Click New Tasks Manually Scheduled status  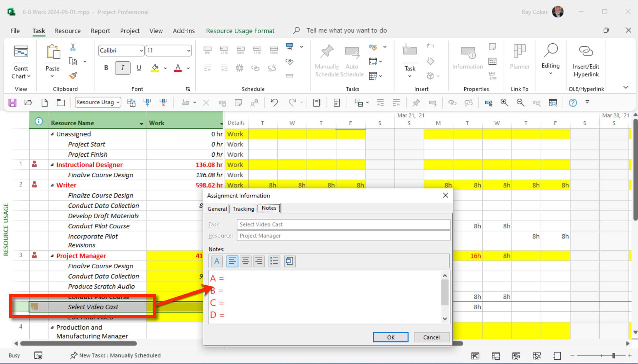pyautogui.click(x=116, y=355)
